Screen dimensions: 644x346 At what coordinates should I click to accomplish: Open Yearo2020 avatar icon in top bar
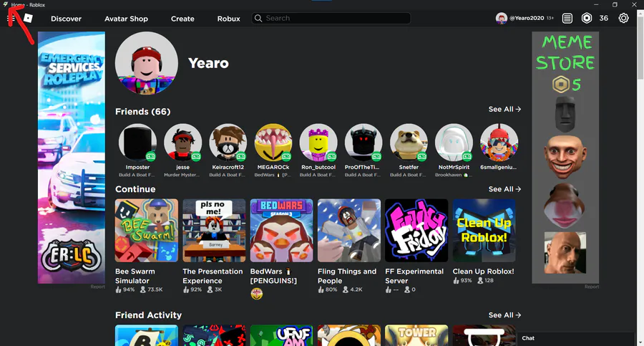click(501, 18)
